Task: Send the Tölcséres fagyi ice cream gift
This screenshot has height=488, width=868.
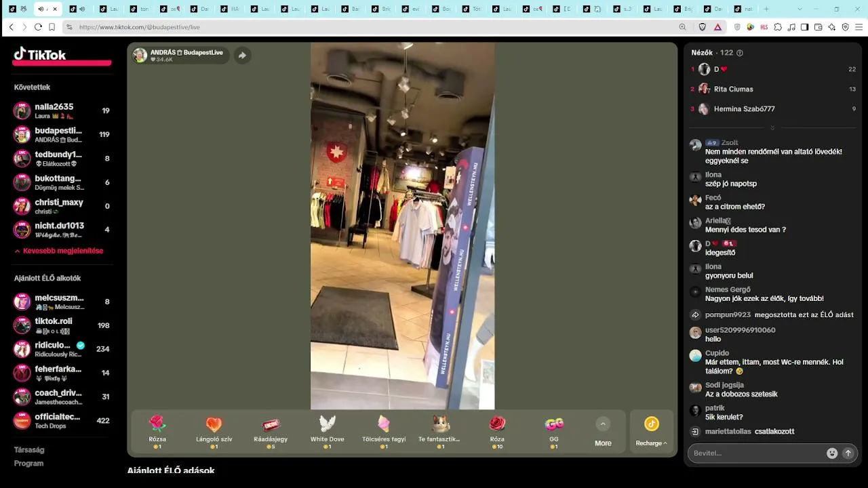Action: click(x=384, y=432)
